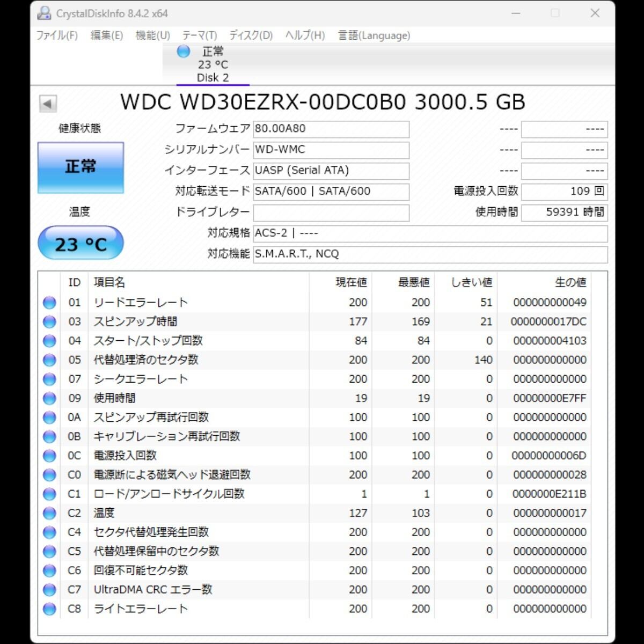Click status orb for ID 0C 電源投入回数 row
The height and width of the screenshot is (644, 644).
49,456
